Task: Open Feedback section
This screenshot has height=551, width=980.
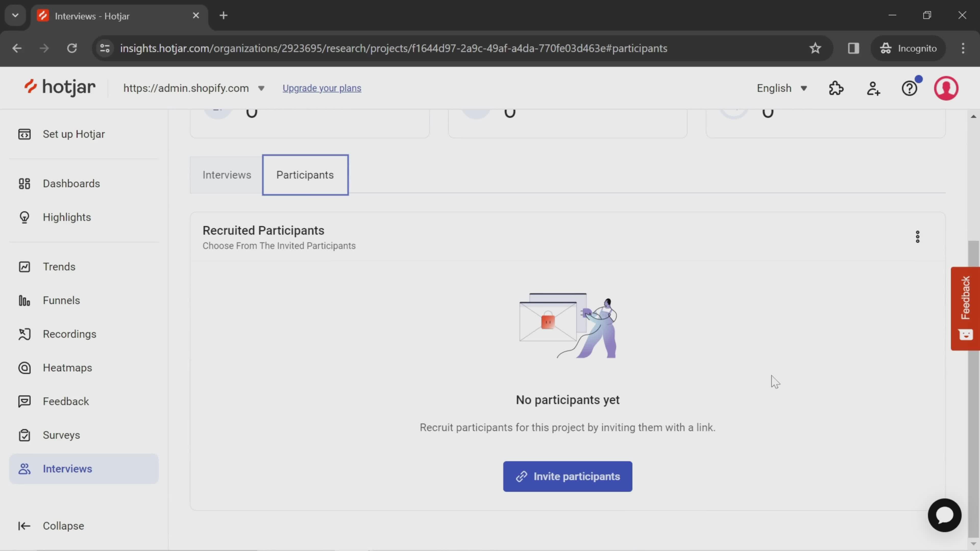Action: [x=66, y=401]
